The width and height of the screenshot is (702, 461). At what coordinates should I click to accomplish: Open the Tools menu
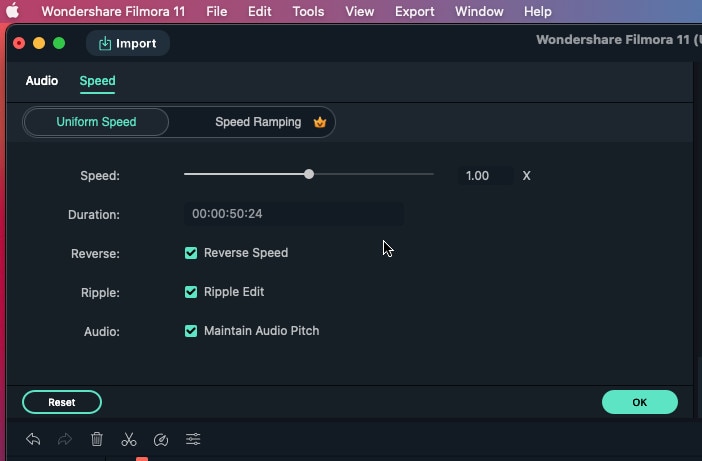click(x=308, y=11)
